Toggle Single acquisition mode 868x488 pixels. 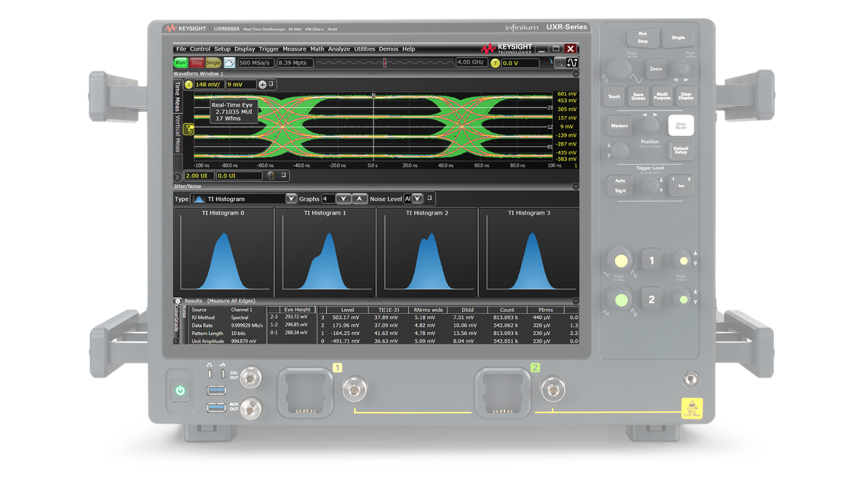[213, 62]
